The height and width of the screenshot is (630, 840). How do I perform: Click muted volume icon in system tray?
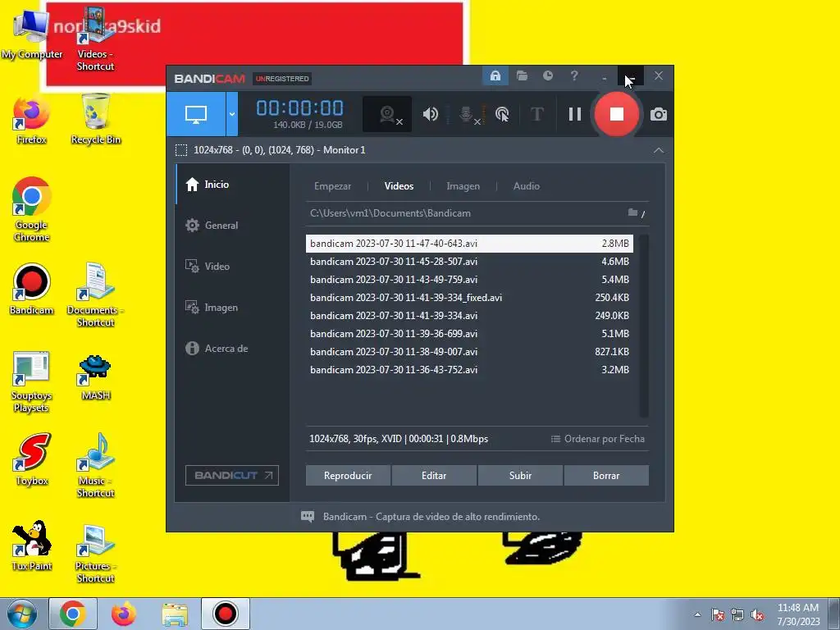(x=757, y=615)
